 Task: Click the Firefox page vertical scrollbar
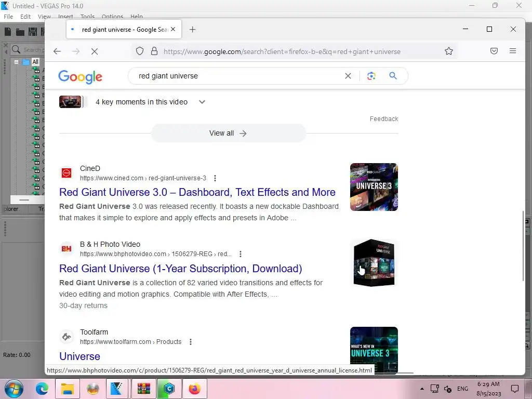click(x=523, y=246)
